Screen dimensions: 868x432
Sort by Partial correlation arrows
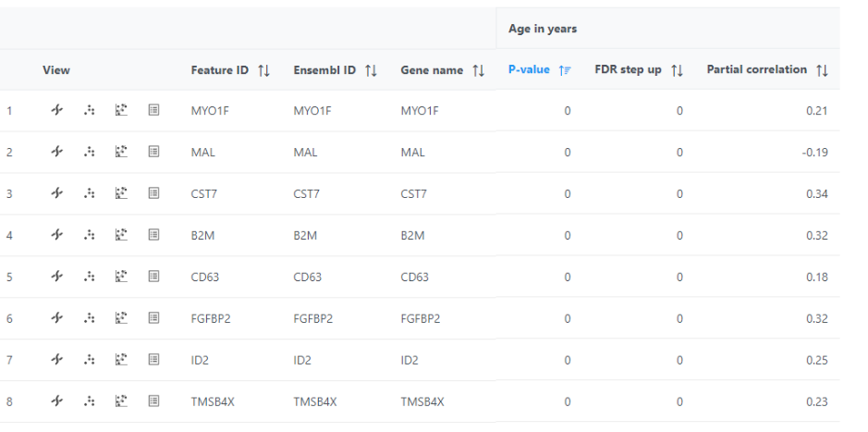coord(822,69)
